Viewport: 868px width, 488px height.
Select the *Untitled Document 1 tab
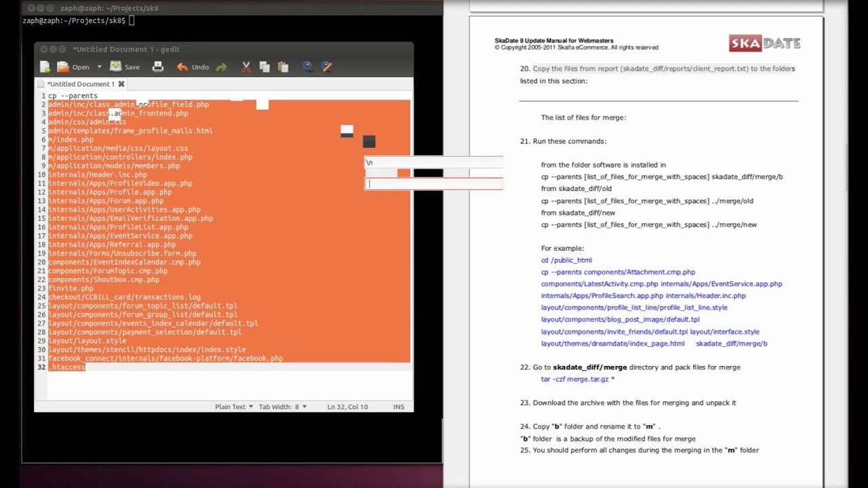click(81, 84)
